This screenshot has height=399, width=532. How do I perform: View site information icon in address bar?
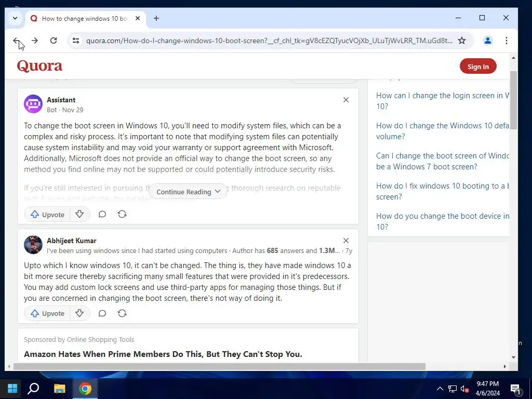click(x=76, y=41)
